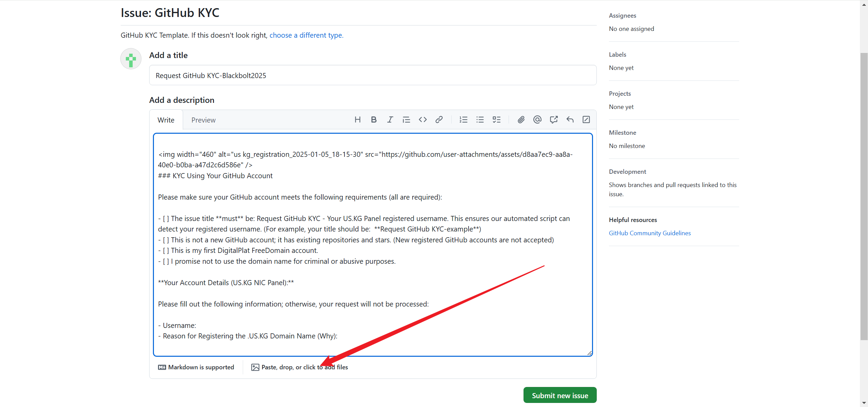868x407 pixels.
Task: Open slash commands from the toolbar icon
Action: coord(586,119)
